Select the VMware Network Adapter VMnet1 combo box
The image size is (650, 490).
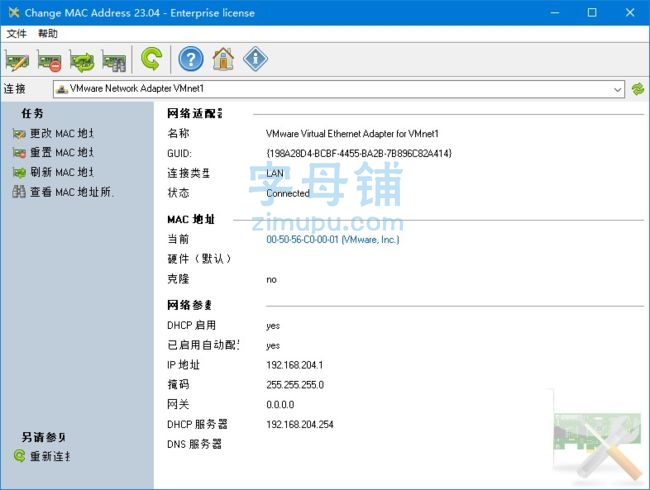[338, 89]
